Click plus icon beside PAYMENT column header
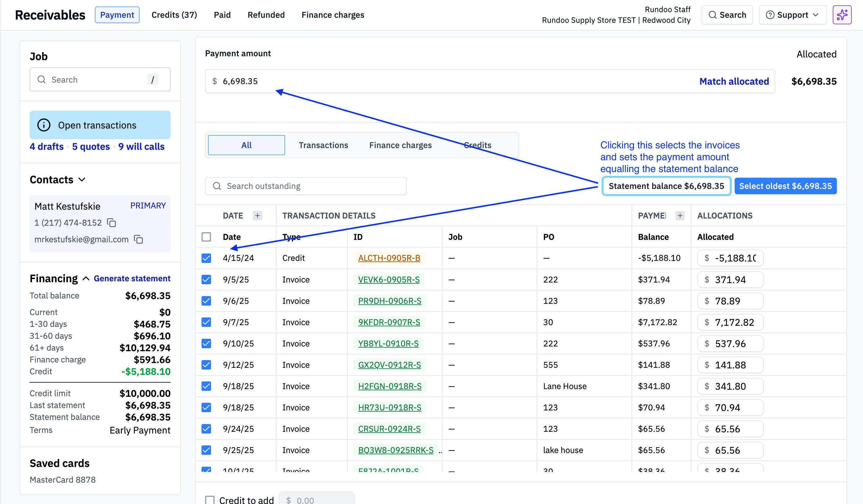 click(x=680, y=216)
